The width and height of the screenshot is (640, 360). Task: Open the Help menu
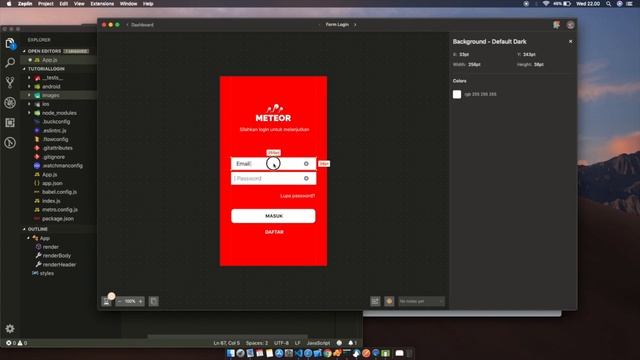click(148, 4)
